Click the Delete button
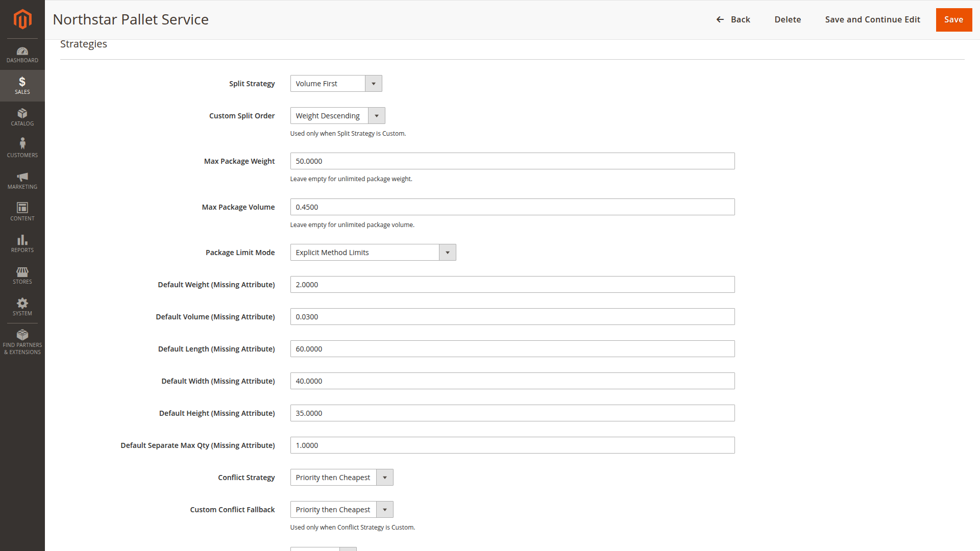This screenshot has width=980, height=551. (x=788, y=19)
